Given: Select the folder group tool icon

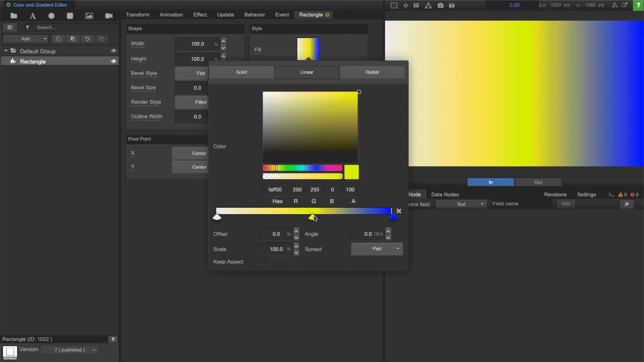Looking at the screenshot, I should point(14,16).
